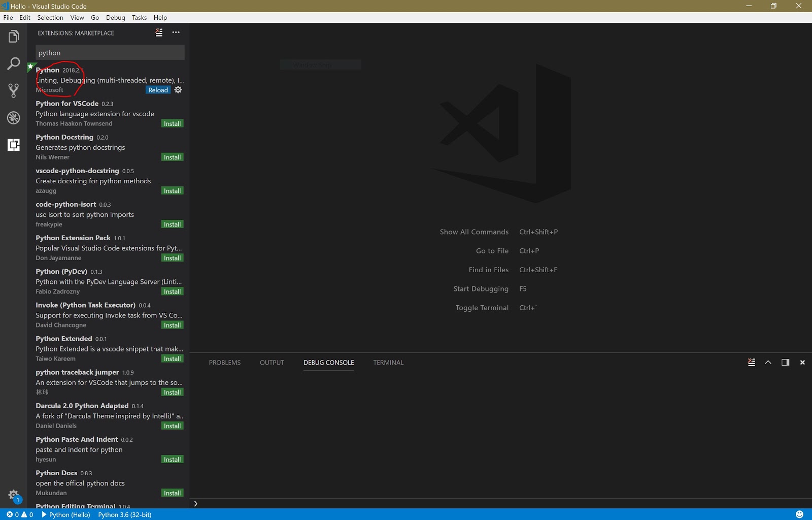Image resolution: width=812 pixels, height=520 pixels.
Task: Open the Debug view in activity bar
Action: pyautogui.click(x=14, y=118)
